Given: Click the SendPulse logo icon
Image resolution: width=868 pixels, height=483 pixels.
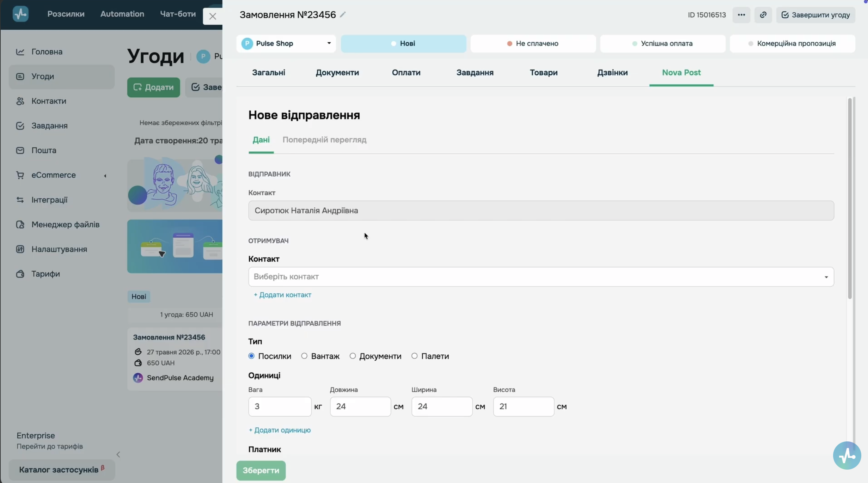Looking at the screenshot, I should point(20,14).
